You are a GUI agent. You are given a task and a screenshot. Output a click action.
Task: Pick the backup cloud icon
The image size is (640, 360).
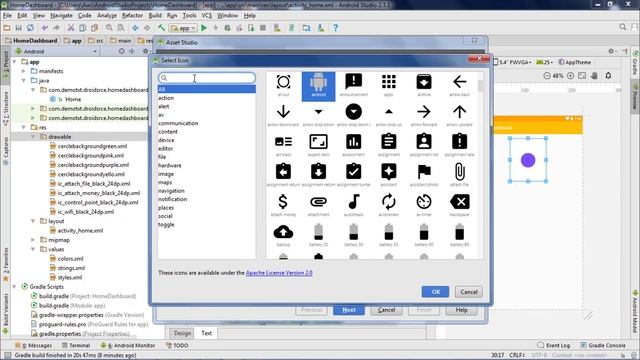(x=283, y=236)
